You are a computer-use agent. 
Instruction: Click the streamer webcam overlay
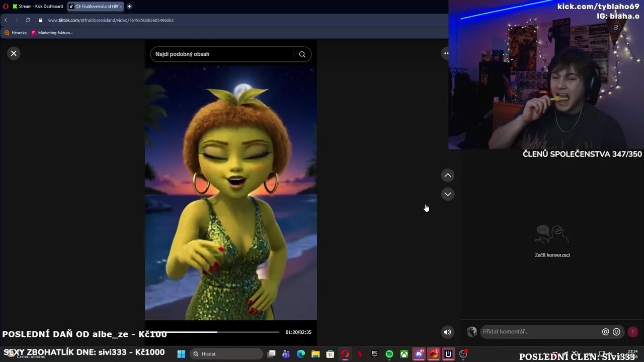(546, 75)
